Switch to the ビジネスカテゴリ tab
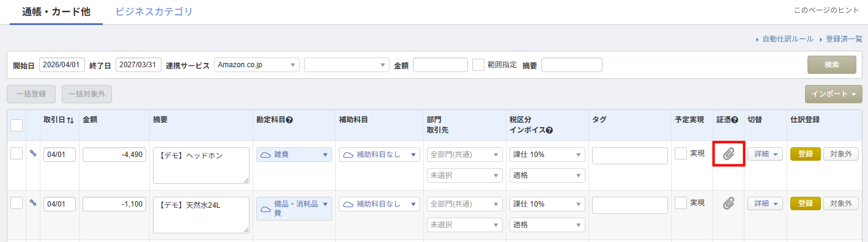Viewport: 868px width, 242px height. [x=154, y=12]
